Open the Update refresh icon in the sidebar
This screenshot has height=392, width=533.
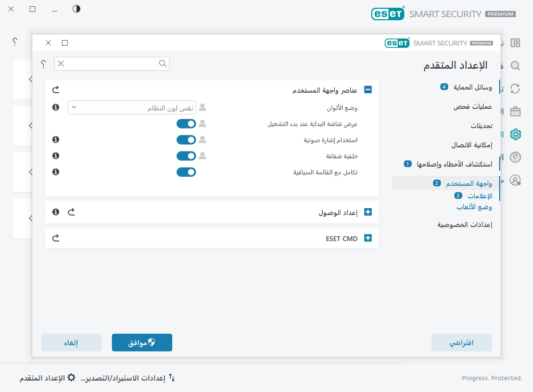515,88
